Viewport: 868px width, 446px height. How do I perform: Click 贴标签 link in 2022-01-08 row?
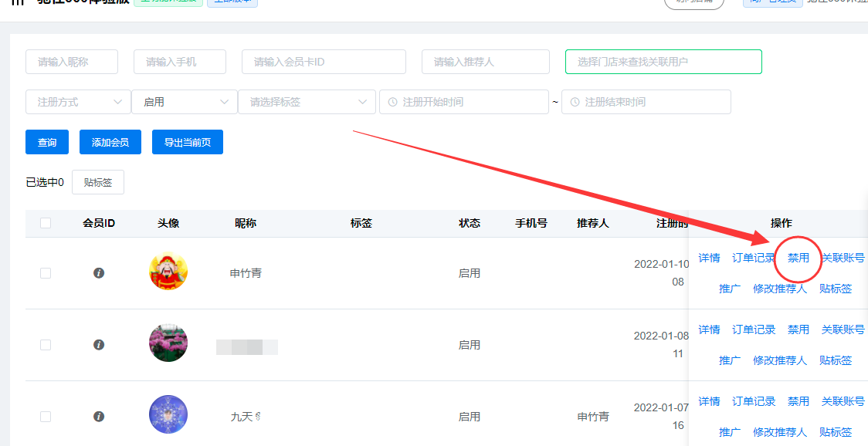[836, 360]
